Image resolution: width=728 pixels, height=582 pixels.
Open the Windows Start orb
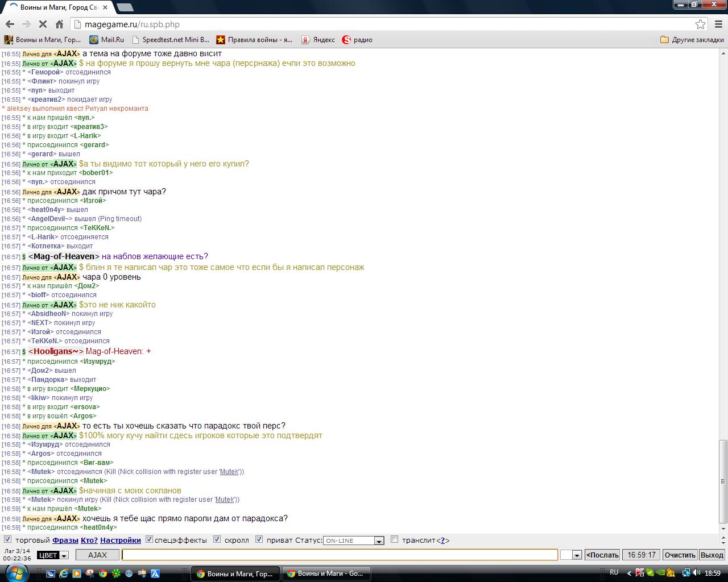tap(17, 573)
